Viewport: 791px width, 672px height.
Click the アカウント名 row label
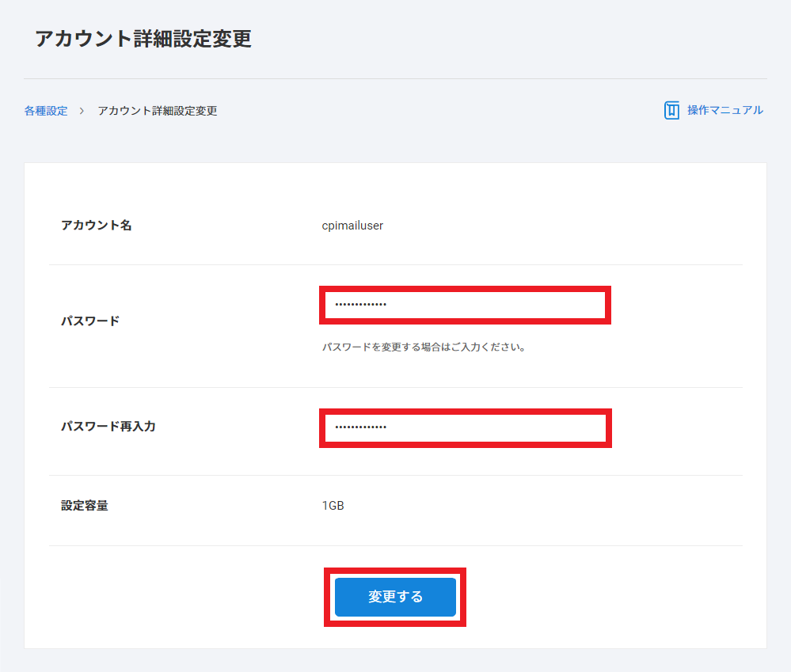[97, 226]
